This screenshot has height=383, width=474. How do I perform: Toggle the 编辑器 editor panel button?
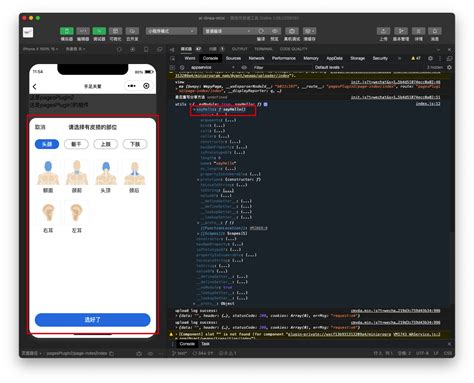(83, 31)
